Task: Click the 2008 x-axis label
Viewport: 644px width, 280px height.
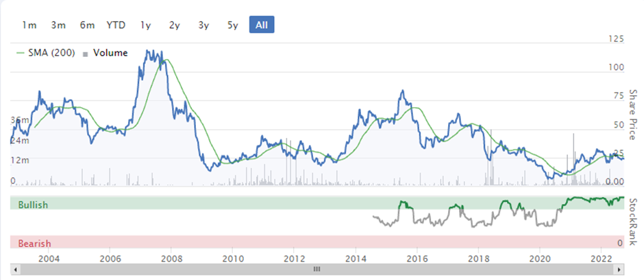Action: point(171,259)
